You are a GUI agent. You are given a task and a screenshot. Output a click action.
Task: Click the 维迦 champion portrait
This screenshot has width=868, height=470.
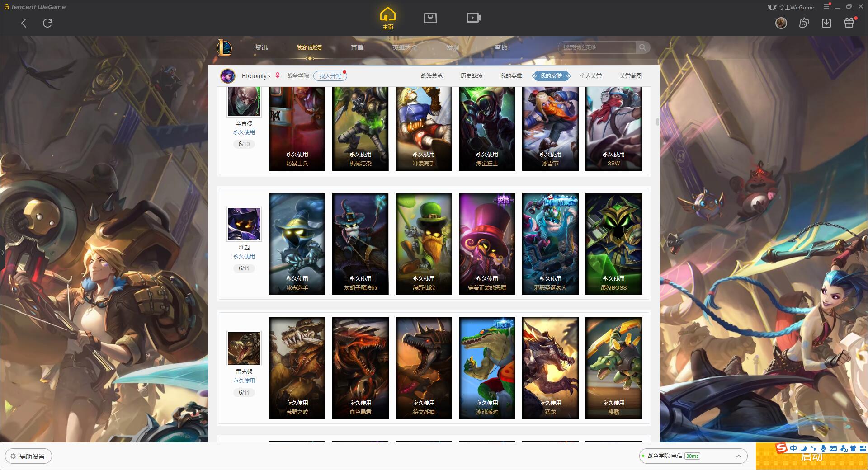pyautogui.click(x=244, y=224)
